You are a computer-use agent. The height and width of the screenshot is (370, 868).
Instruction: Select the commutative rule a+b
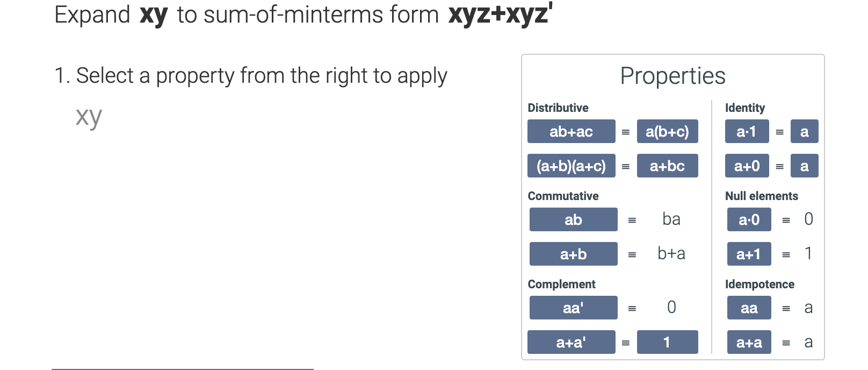coord(573,254)
